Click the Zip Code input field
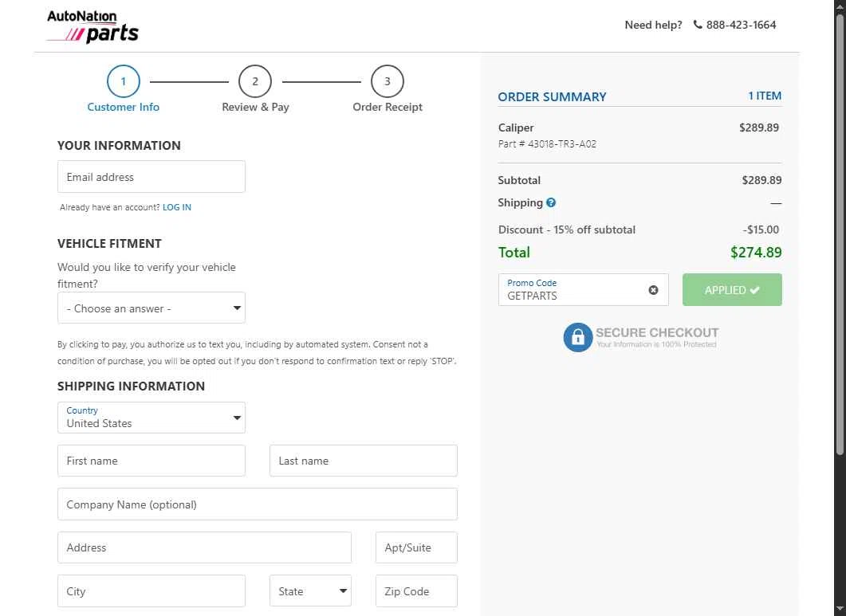The width and height of the screenshot is (846, 616). (x=416, y=590)
